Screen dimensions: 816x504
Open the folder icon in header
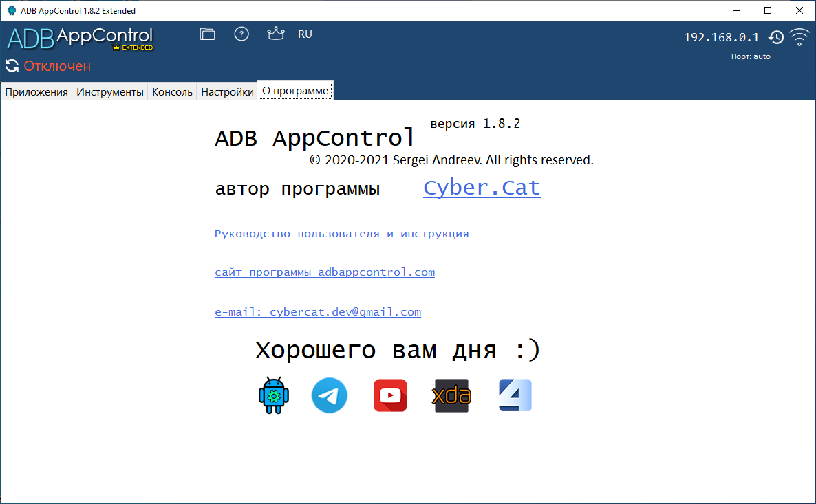pos(207,34)
